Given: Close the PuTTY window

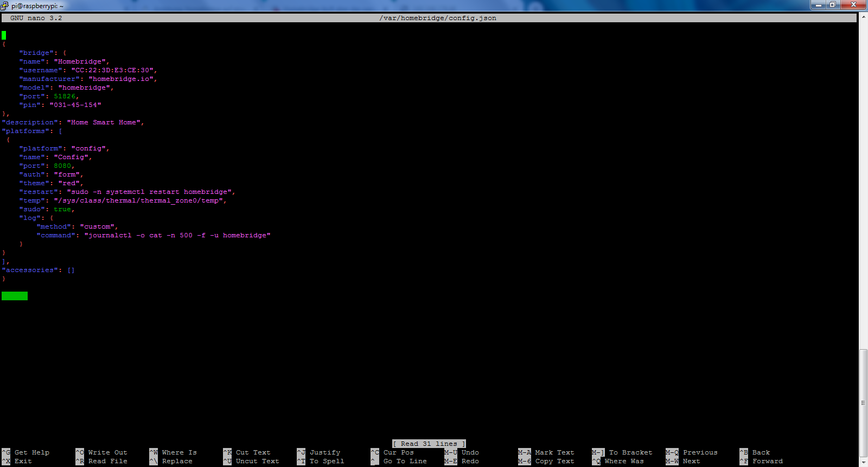Looking at the screenshot, I should (x=853, y=5).
